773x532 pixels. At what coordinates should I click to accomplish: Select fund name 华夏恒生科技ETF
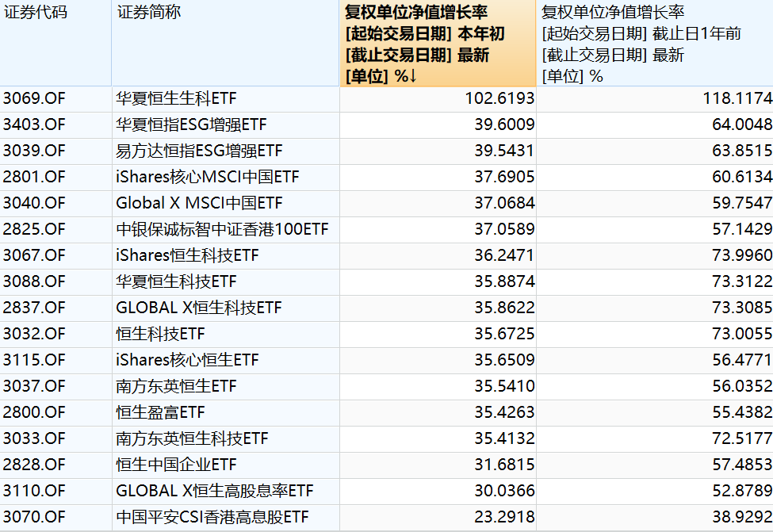pyautogui.click(x=176, y=281)
